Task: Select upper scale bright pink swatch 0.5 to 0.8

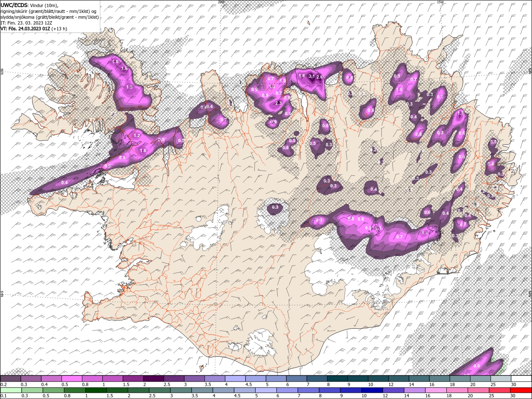Action: (72, 379)
